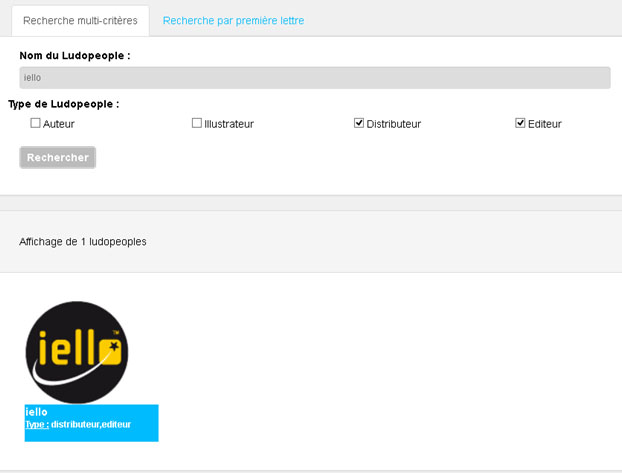Screen dimensions: 622x473
Task: Click the Rechercher button
Action: 58,158
